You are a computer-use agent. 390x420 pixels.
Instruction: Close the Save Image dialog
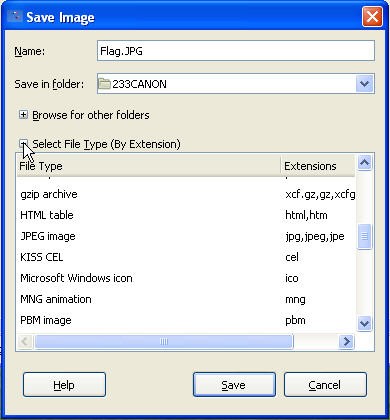coord(372,16)
